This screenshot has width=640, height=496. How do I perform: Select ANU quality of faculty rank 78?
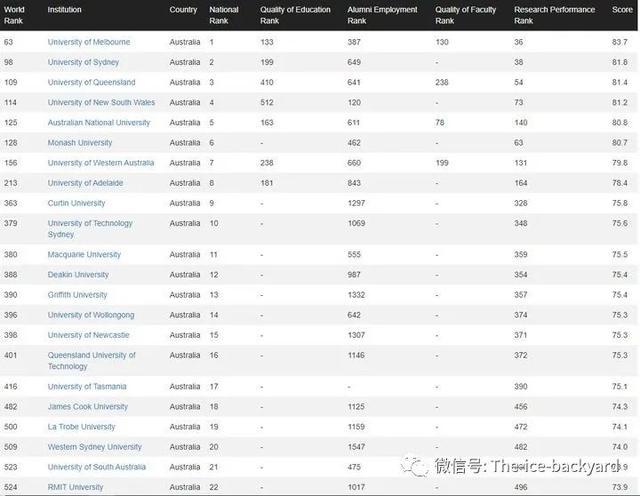[x=440, y=122]
